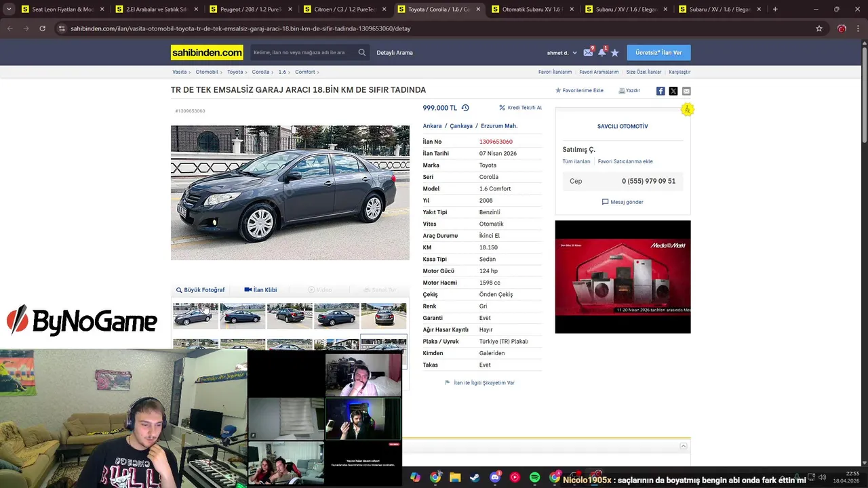Click the sahibinden.com logo
868x488 pixels.
207,52
